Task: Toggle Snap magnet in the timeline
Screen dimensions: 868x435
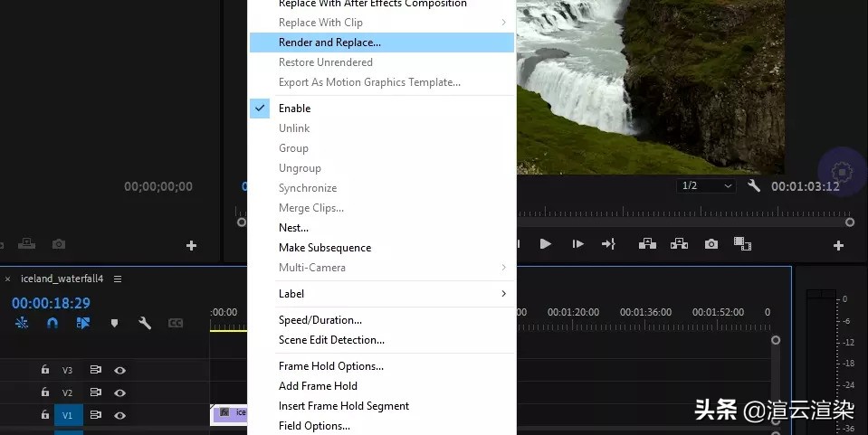Action: [52, 323]
